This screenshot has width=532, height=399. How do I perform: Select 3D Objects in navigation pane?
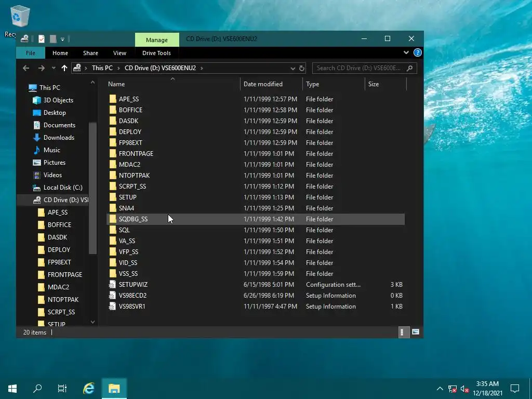[x=58, y=100]
